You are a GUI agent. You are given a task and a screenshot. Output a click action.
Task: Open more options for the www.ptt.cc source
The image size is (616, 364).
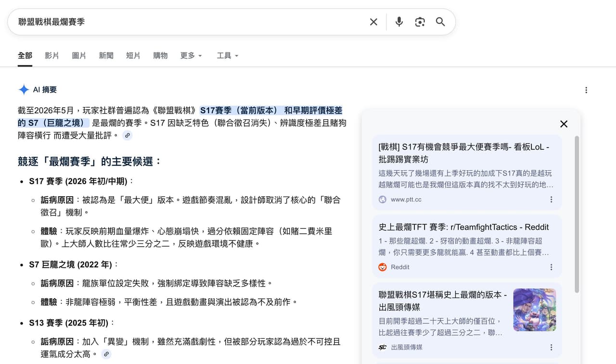tap(552, 200)
